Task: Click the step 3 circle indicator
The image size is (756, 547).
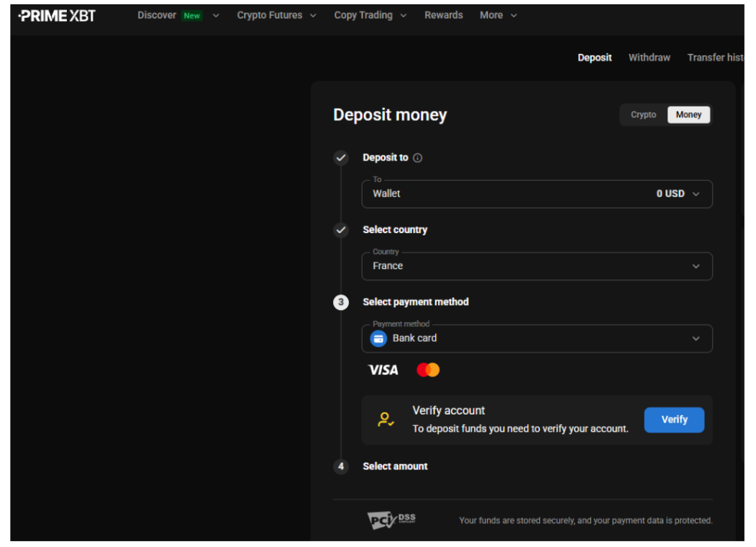Action: (341, 302)
